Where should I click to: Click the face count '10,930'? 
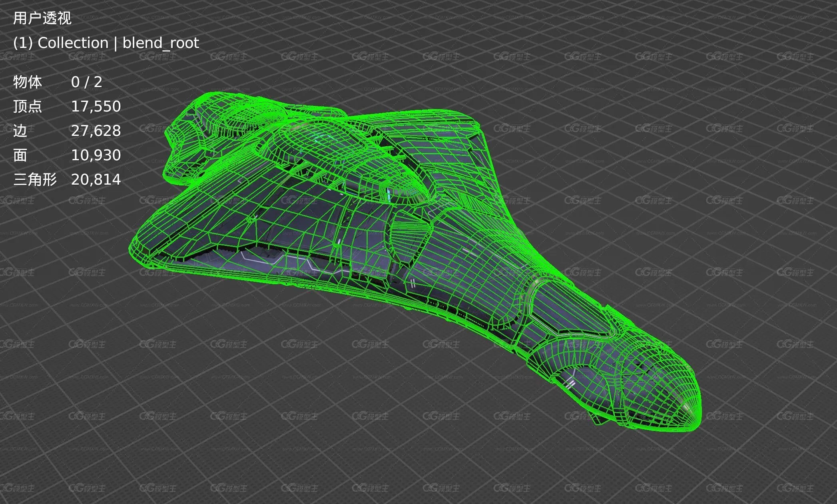click(96, 155)
